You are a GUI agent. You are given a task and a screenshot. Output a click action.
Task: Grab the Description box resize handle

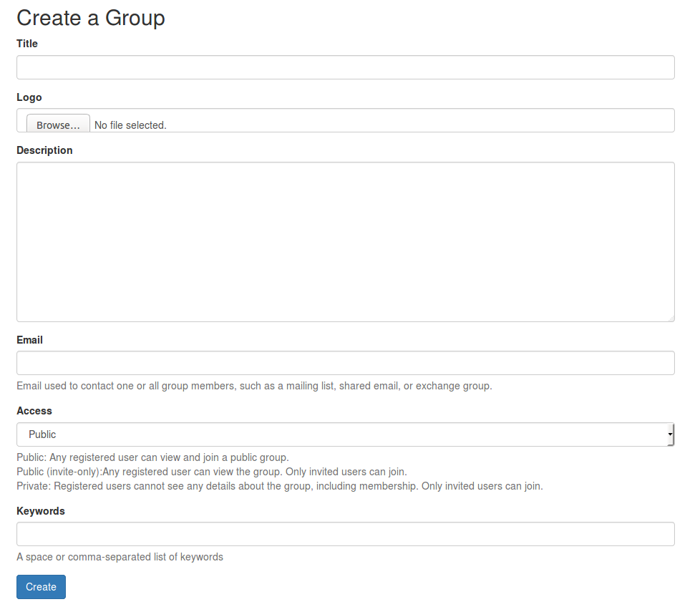click(671, 319)
